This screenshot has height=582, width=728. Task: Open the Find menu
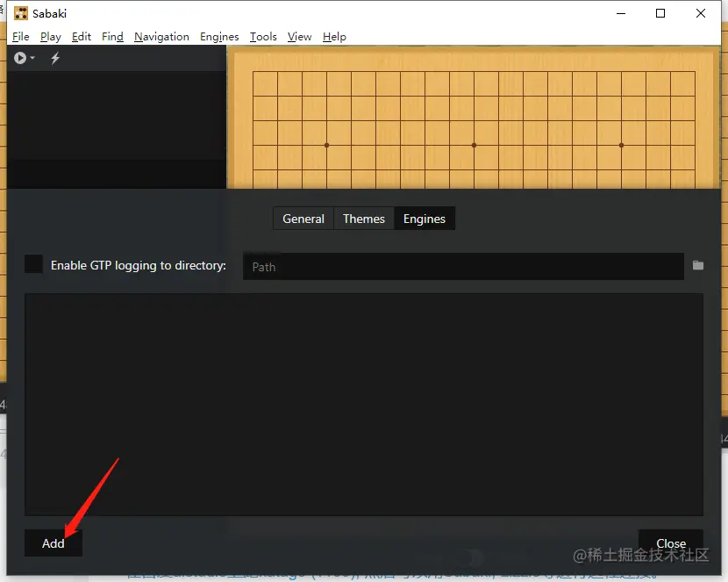click(112, 37)
